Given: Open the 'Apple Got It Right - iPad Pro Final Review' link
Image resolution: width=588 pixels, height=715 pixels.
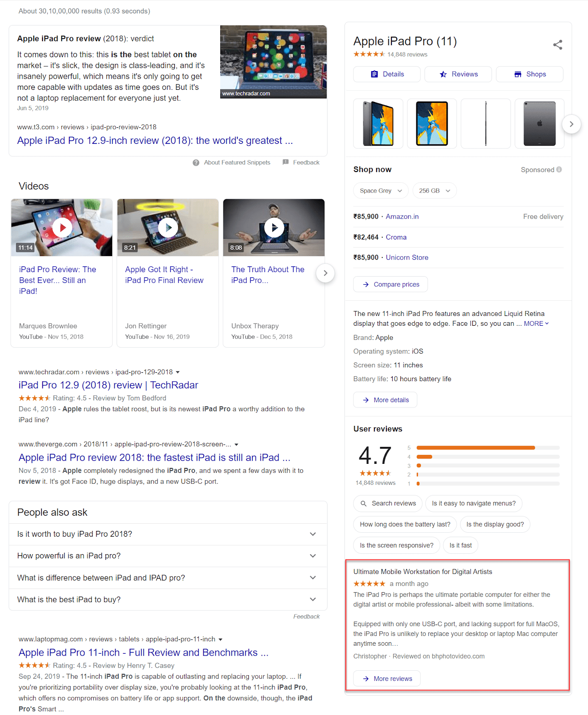Looking at the screenshot, I should click(x=164, y=275).
